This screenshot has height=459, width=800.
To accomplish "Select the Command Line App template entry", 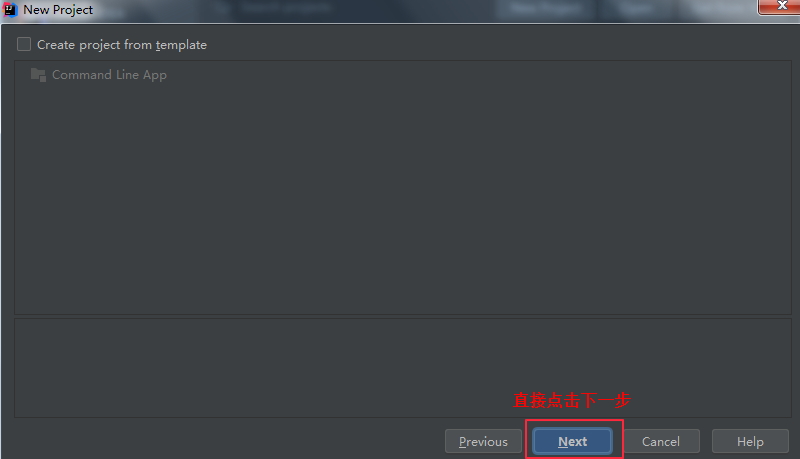I will [x=109, y=75].
